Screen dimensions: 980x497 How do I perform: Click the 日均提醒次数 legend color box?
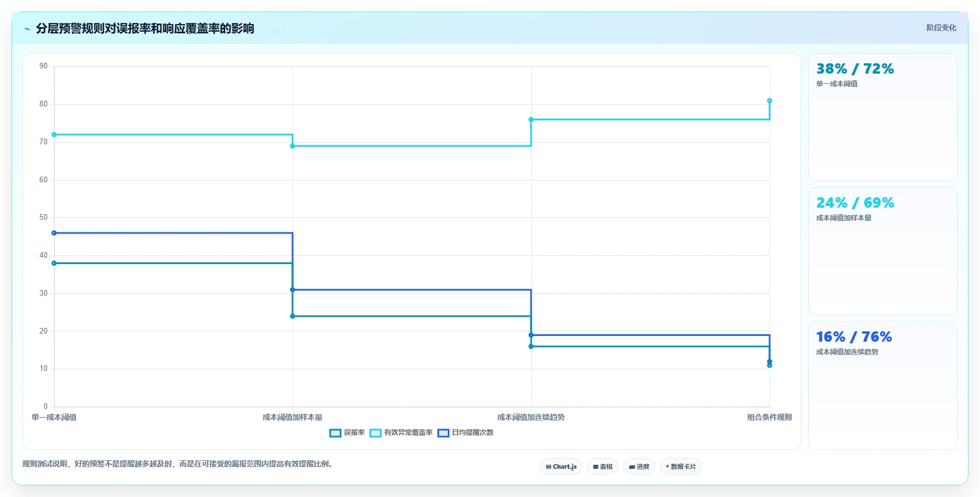click(x=443, y=433)
